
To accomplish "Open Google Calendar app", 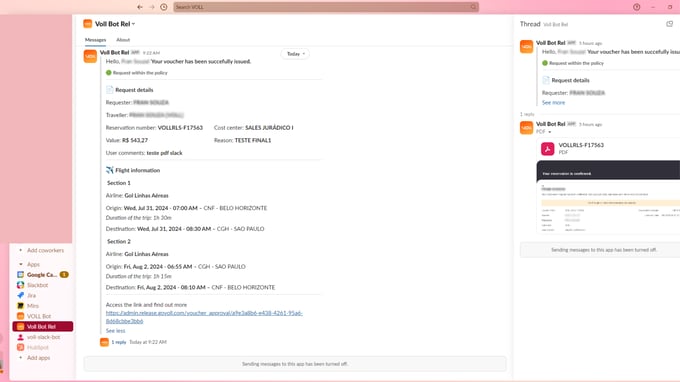I will tap(42, 275).
